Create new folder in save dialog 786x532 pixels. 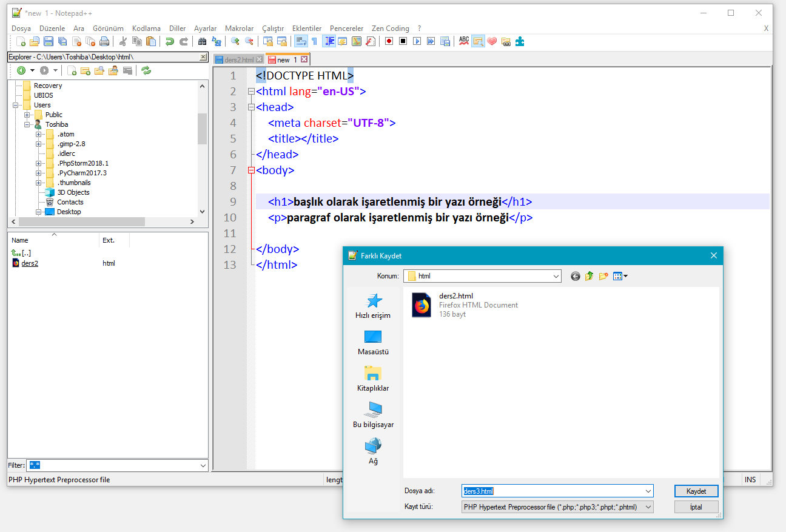click(603, 276)
